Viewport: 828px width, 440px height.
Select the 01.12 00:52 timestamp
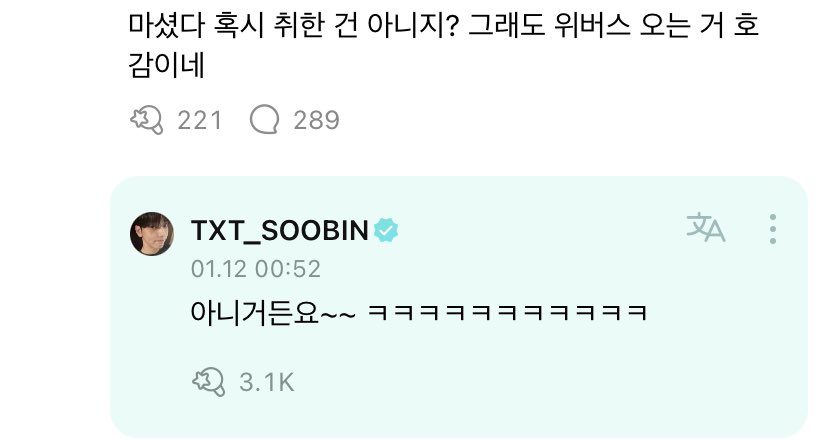pyautogui.click(x=256, y=269)
